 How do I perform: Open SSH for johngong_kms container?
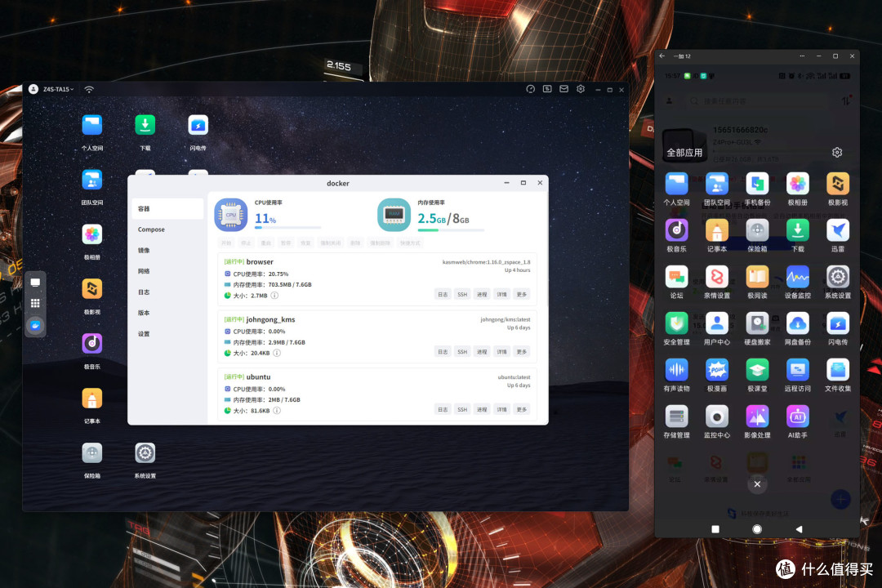pos(462,352)
